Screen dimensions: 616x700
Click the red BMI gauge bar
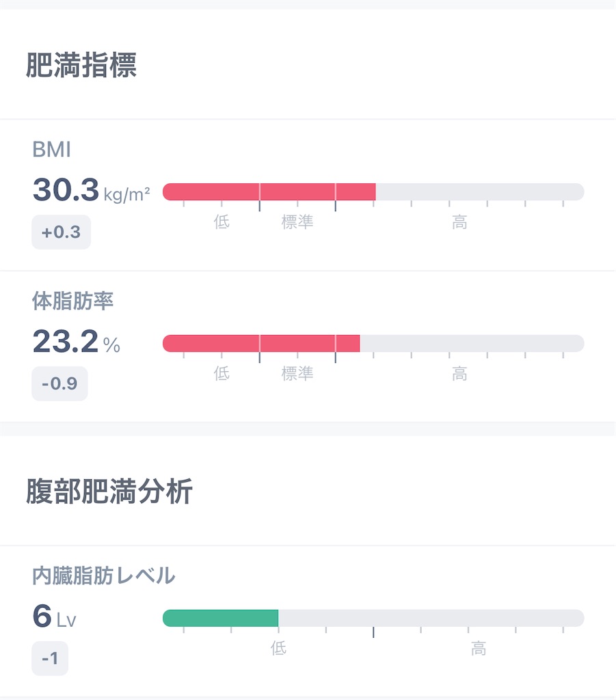click(373, 192)
